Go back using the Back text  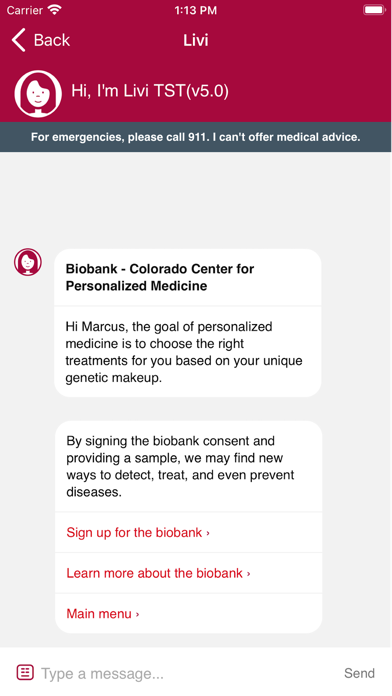(51, 40)
